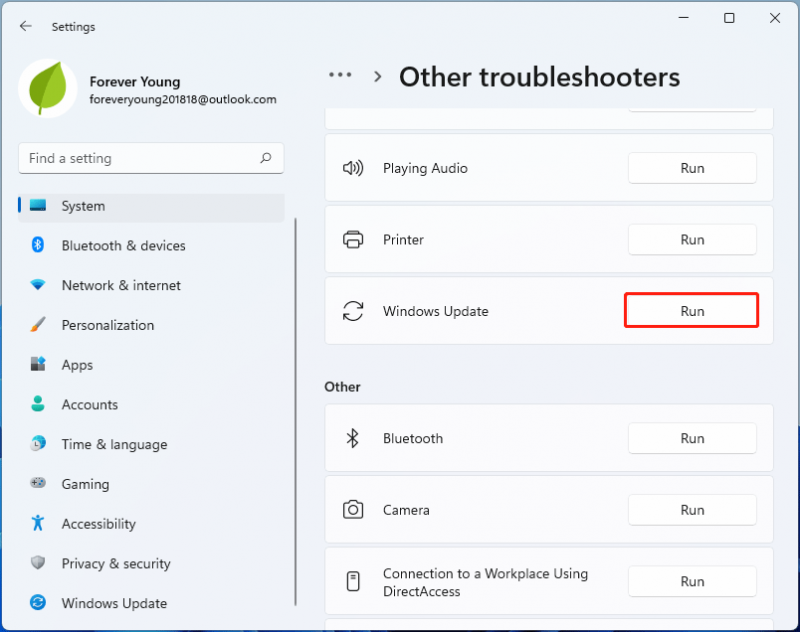Viewport: 800px width, 632px height.
Task: Click the Other section heading
Action: pos(342,387)
